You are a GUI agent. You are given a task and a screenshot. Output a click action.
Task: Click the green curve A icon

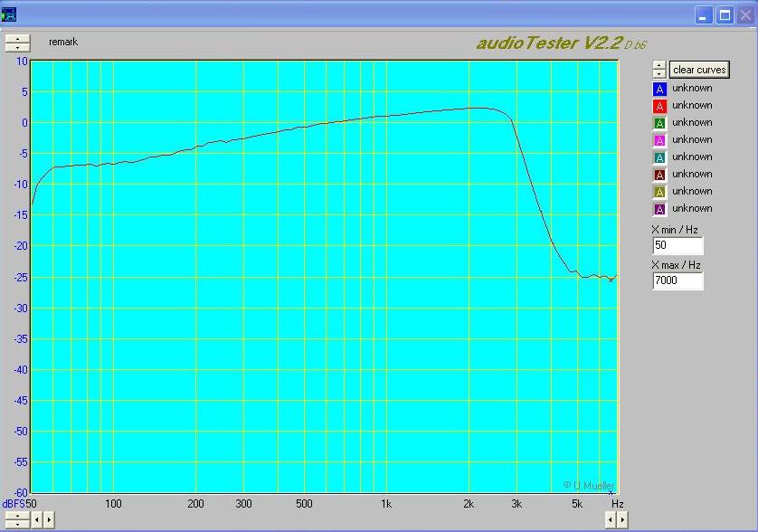point(659,123)
